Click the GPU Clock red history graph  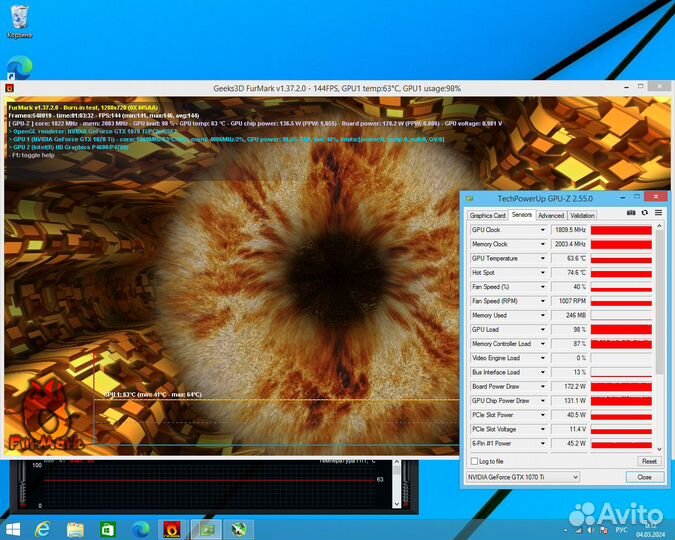click(x=621, y=230)
